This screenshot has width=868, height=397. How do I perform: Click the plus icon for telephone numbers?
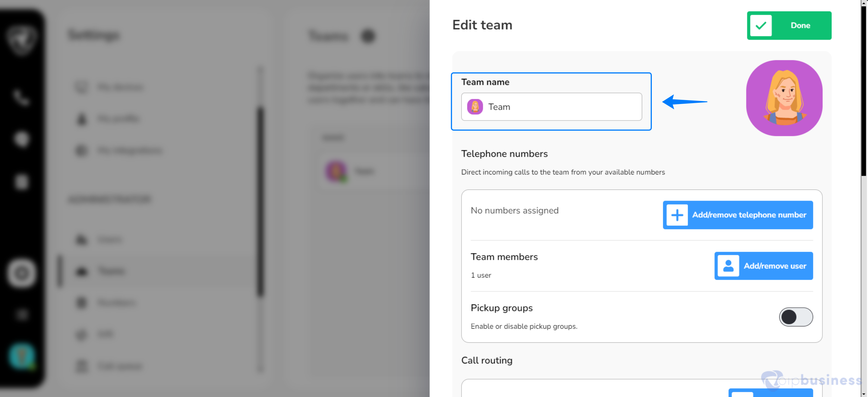(x=677, y=215)
